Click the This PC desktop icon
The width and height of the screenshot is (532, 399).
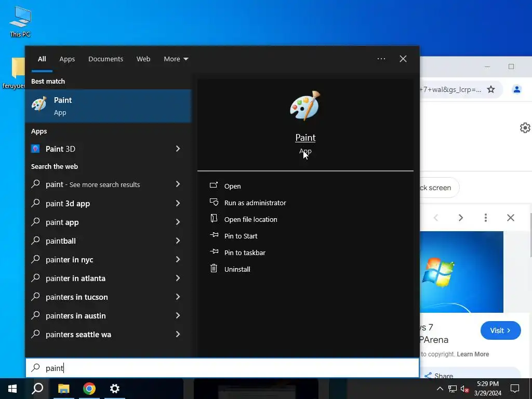coord(20,22)
